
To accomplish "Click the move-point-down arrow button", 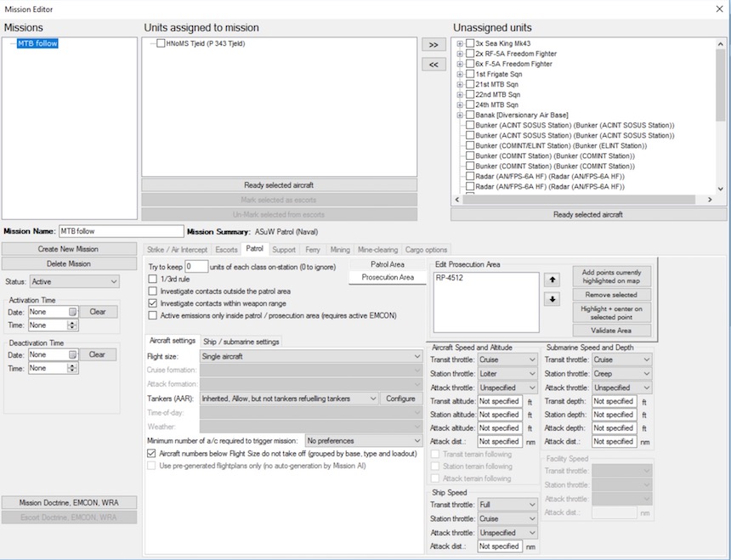I will [x=552, y=299].
